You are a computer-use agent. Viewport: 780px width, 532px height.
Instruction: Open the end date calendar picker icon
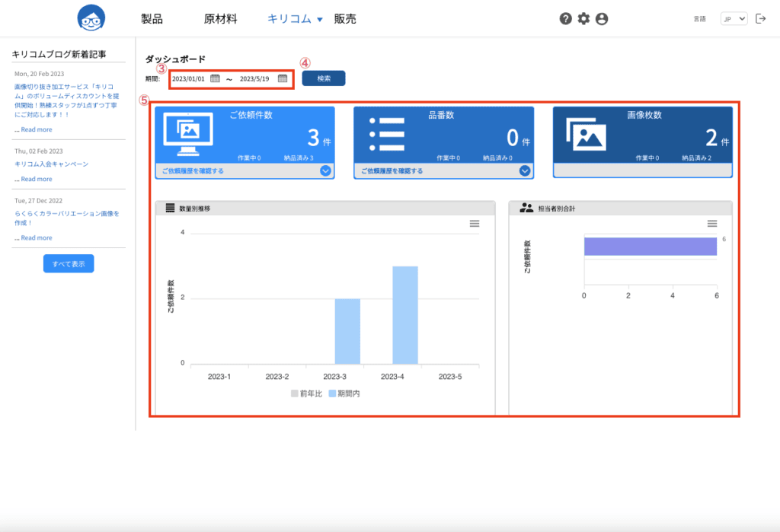[x=283, y=78]
